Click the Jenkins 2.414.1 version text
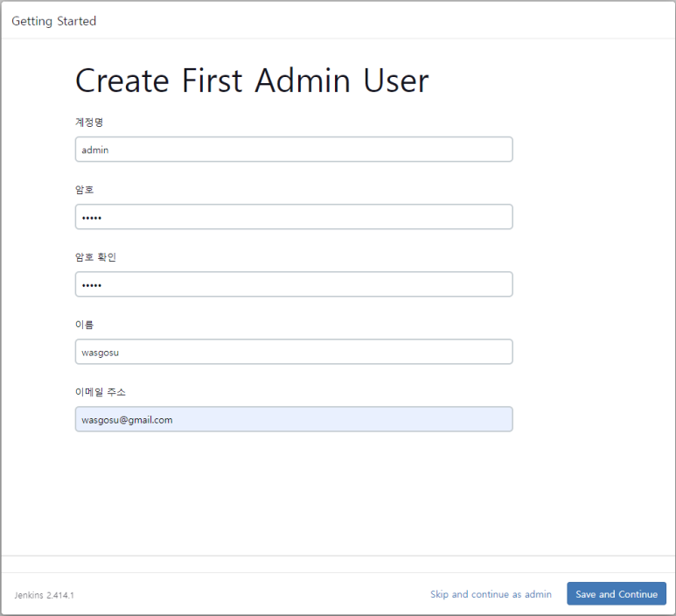Image resolution: width=676 pixels, height=616 pixels. [44, 595]
